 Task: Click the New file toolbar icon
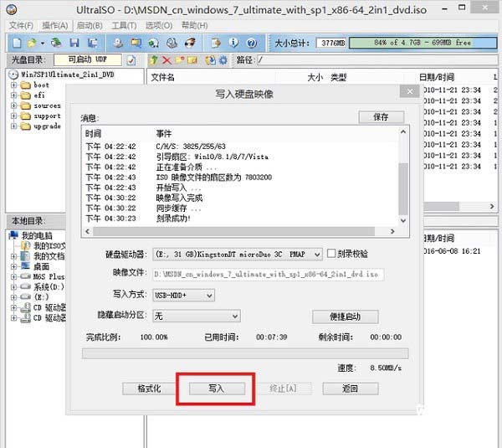click(x=17, y=43)
